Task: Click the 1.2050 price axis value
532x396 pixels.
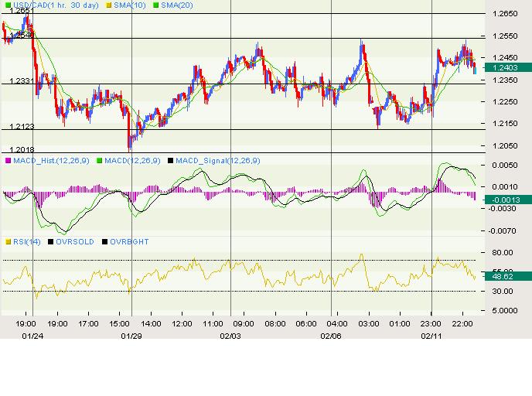Action: point(505,145)
